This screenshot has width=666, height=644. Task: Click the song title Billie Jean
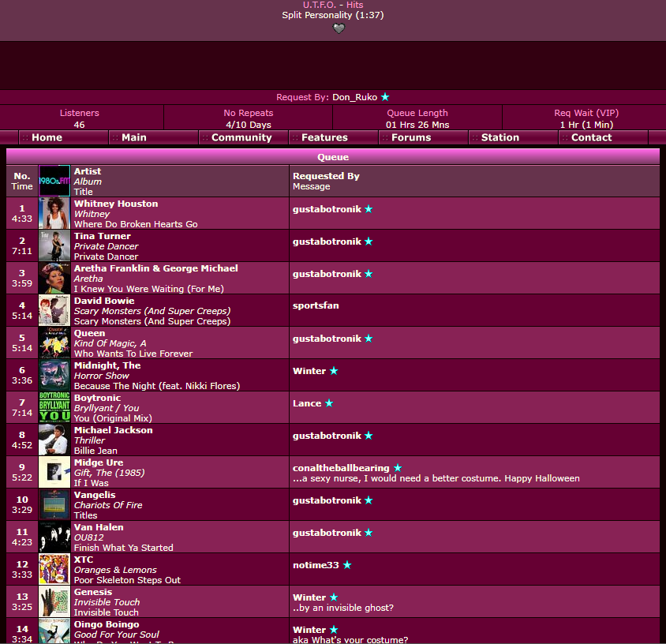pos(95,451)
